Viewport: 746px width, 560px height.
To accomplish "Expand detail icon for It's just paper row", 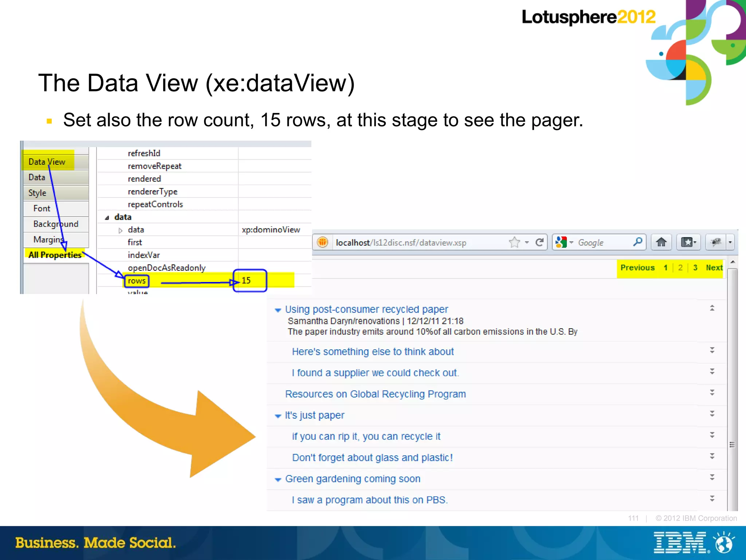I will tap(712, 414).
